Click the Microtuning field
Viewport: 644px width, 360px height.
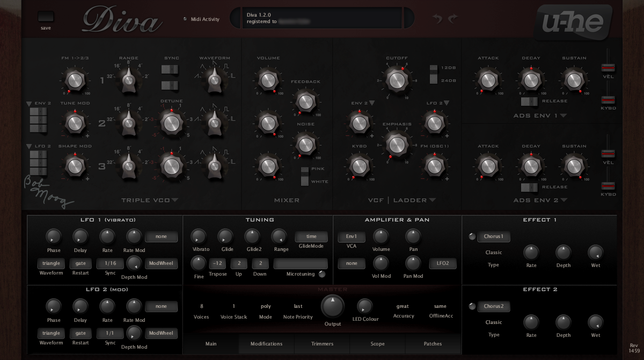[301, 263]
